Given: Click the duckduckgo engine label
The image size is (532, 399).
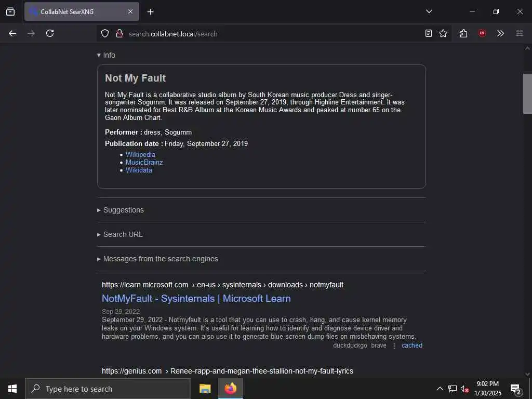Looking at the screenshot, I should [x=350, y=345].
